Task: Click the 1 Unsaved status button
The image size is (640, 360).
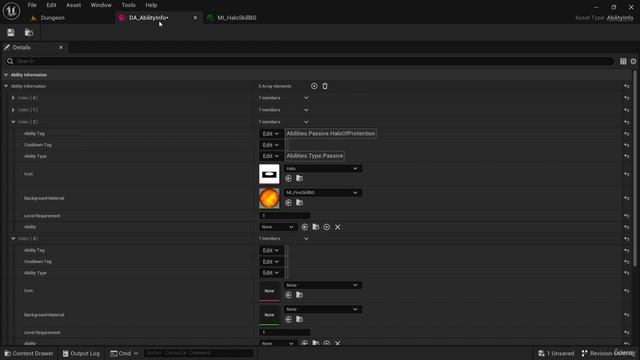Action: 556,353
